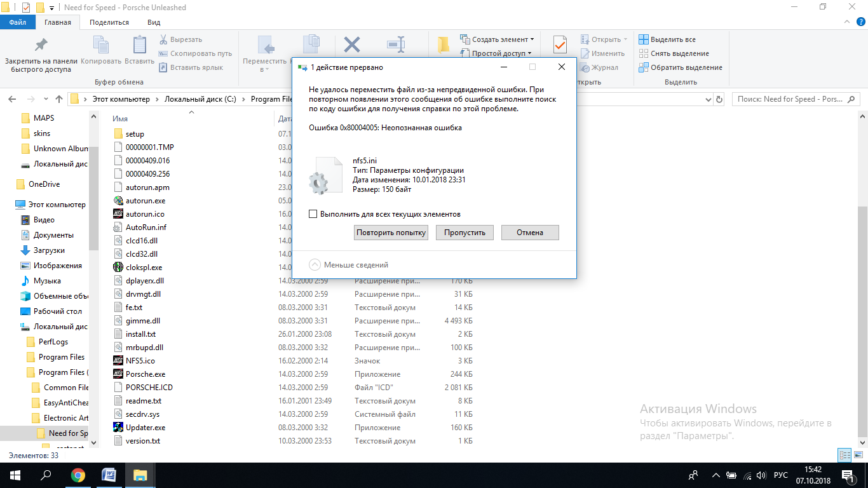Switch to large icons view in status bar
The width and height of the screenshot is (868, 488).
pos(858,455)
